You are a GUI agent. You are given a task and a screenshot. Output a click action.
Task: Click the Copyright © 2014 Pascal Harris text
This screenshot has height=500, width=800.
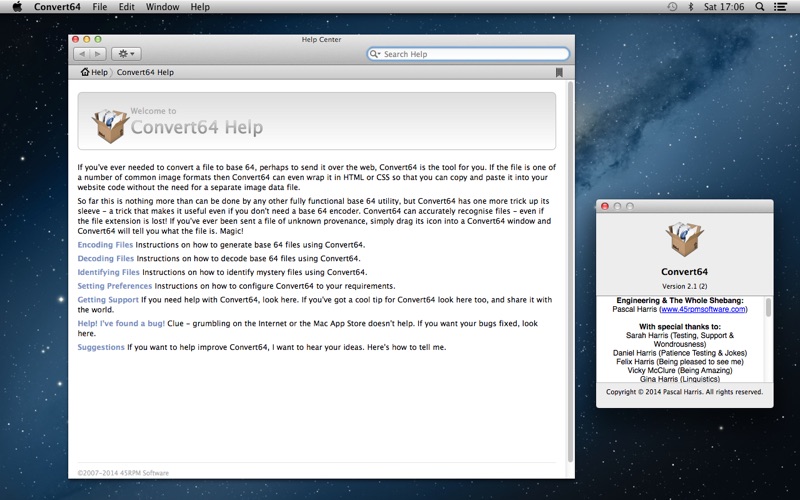click(684, 392)
